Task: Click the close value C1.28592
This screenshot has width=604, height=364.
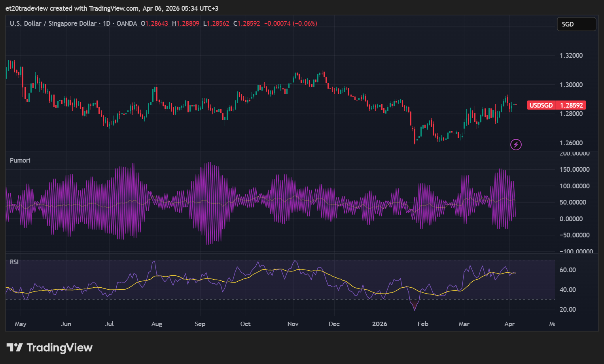Action: [246, 23]
